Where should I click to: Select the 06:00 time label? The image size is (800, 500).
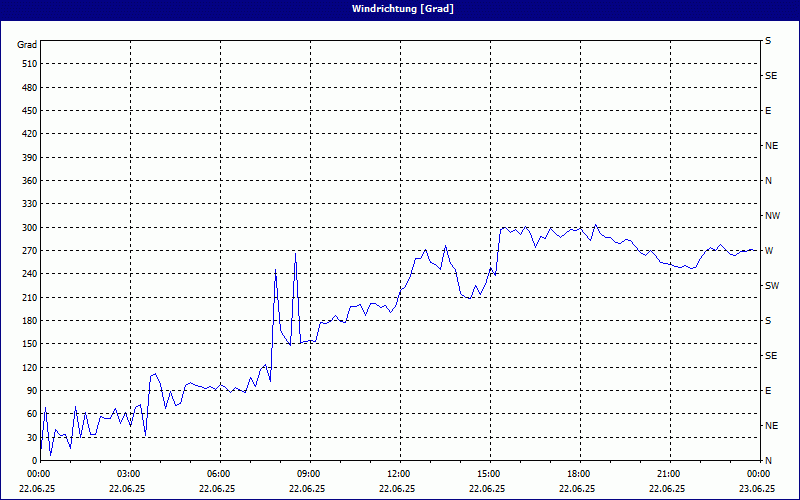point(220,473)
